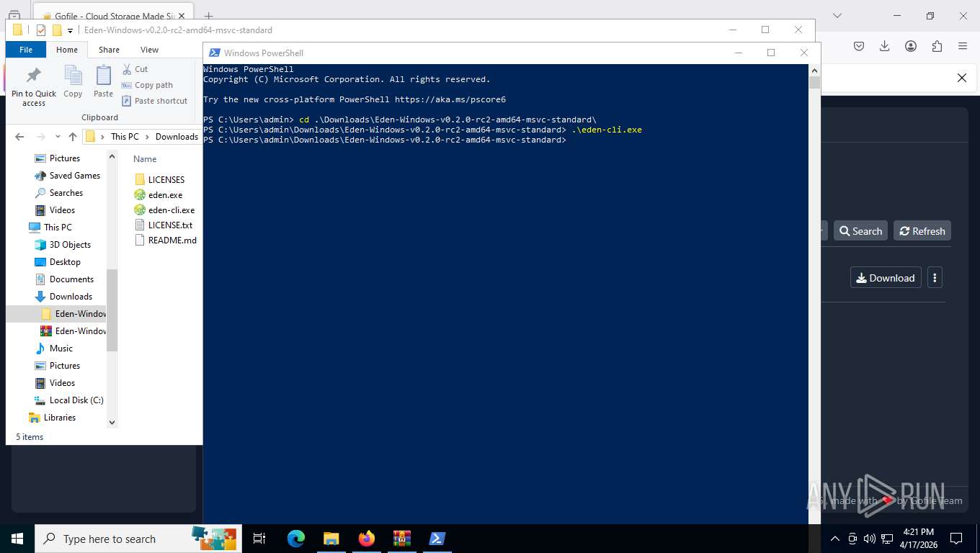
Task: Click the Pin to Quick access icon
Action: [33, 87]
